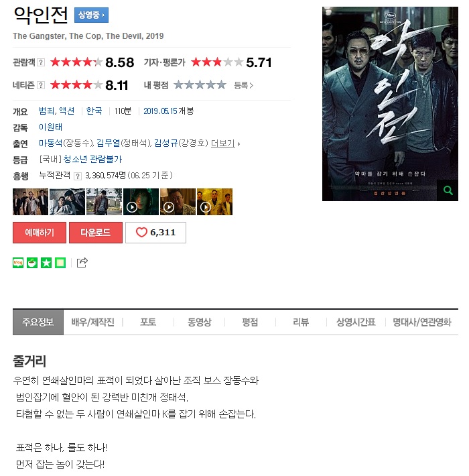Open director 이원태 link
Image resolution: width=469 pixels, height=476 pixels.
(50, 127)
